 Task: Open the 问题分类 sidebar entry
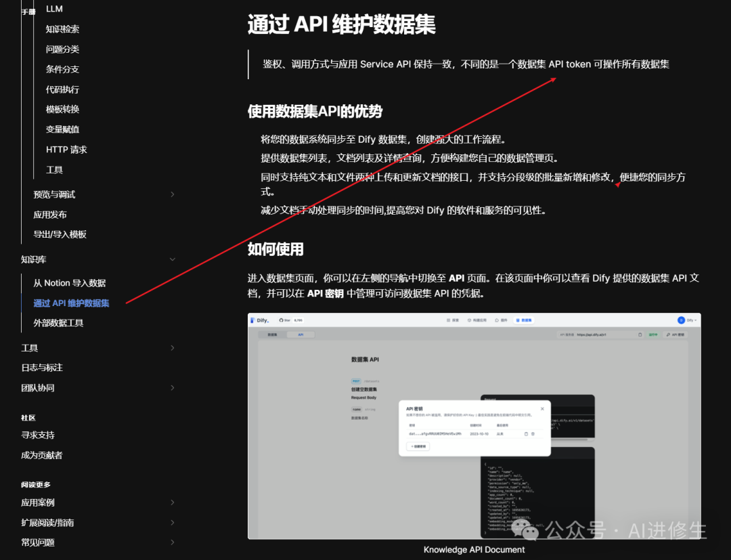[62, 49]
